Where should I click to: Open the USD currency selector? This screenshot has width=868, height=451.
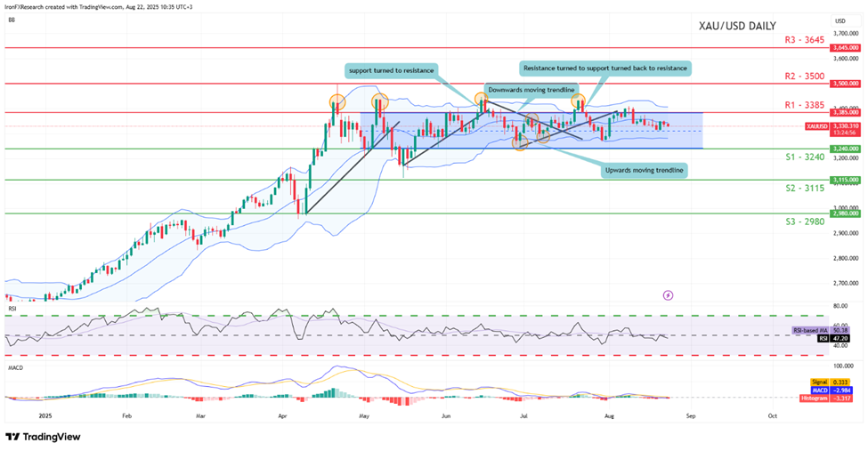tap(840, 20)
